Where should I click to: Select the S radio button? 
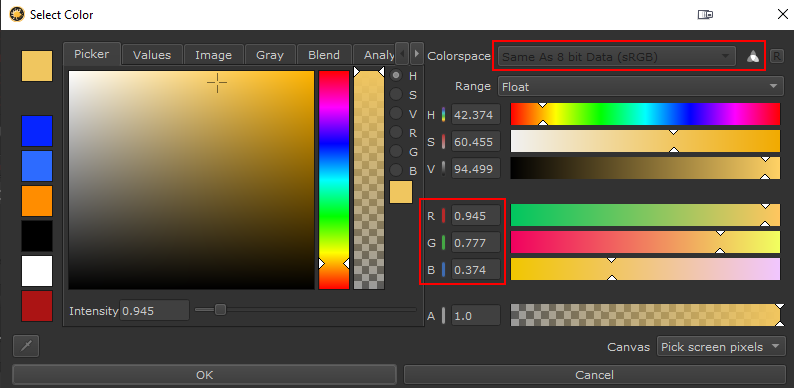[396, 94]
